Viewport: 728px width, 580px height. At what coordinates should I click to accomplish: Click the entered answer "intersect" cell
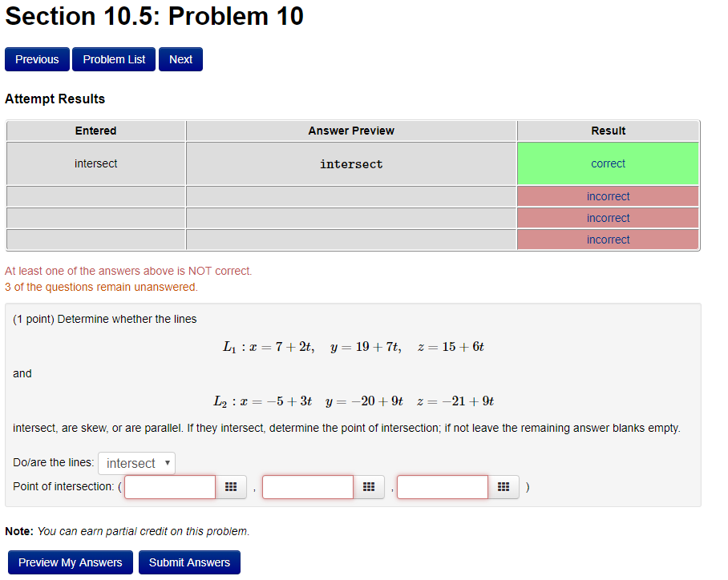click(x=95, y=163)
